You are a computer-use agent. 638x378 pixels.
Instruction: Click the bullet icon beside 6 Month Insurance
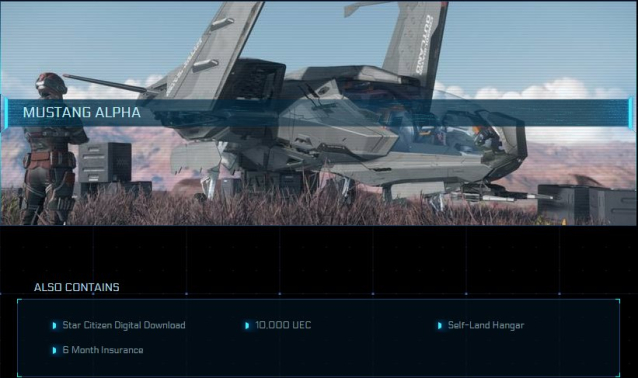pos(54,350)
